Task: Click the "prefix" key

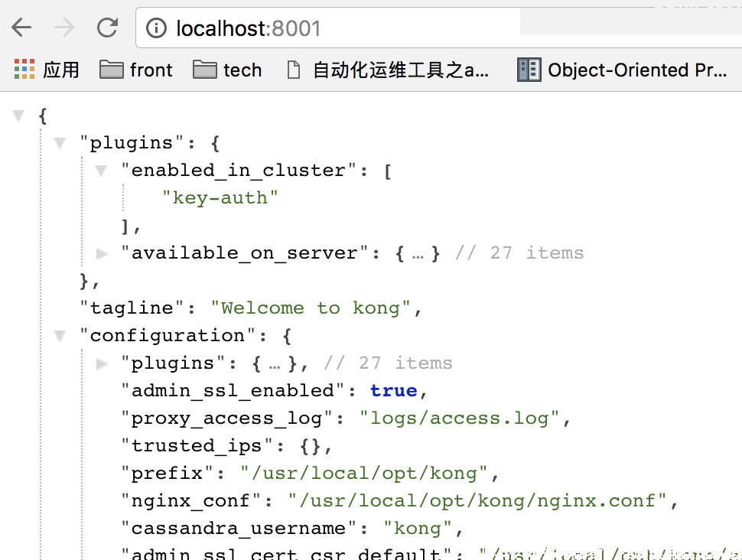Action: tap(168, 474)
